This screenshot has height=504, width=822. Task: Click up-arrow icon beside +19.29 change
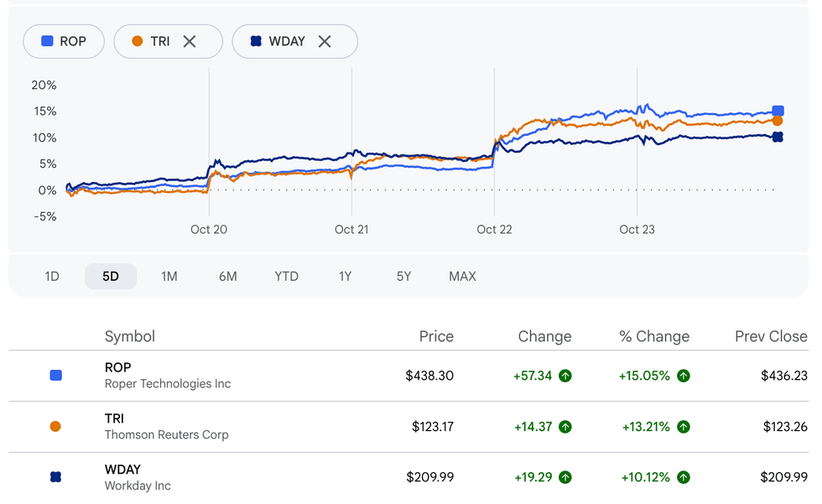tap(565, 477)
